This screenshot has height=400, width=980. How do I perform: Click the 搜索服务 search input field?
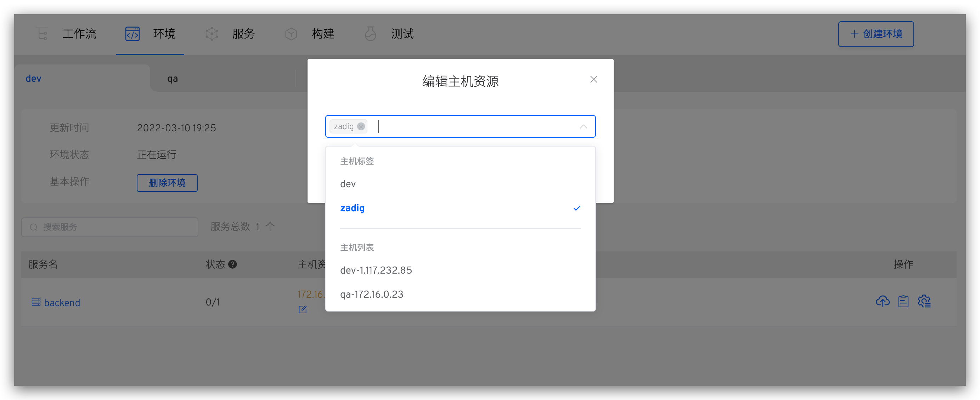tap(109, 227)
